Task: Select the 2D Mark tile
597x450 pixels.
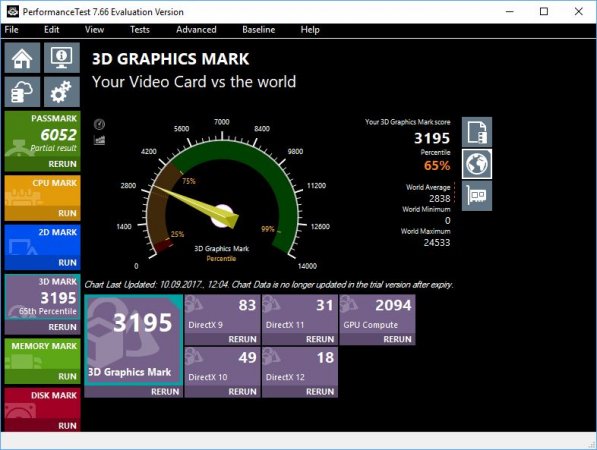Action: [x=43, y=240]
